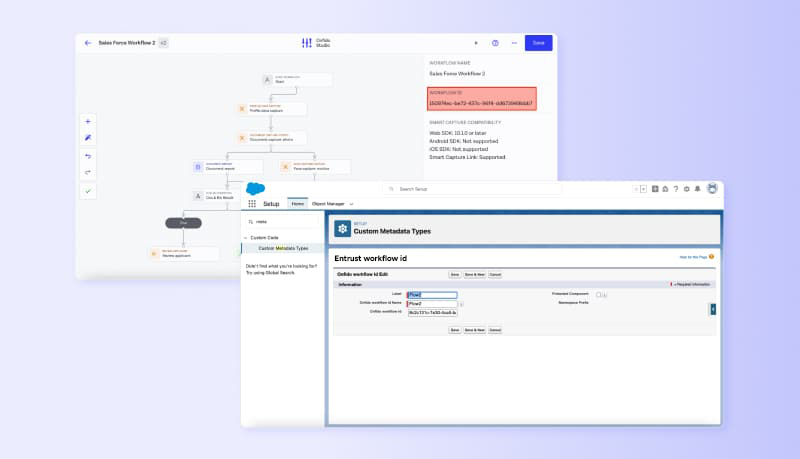
Task: Redo change in workflow builder
Action: click(x=88, y=172)
